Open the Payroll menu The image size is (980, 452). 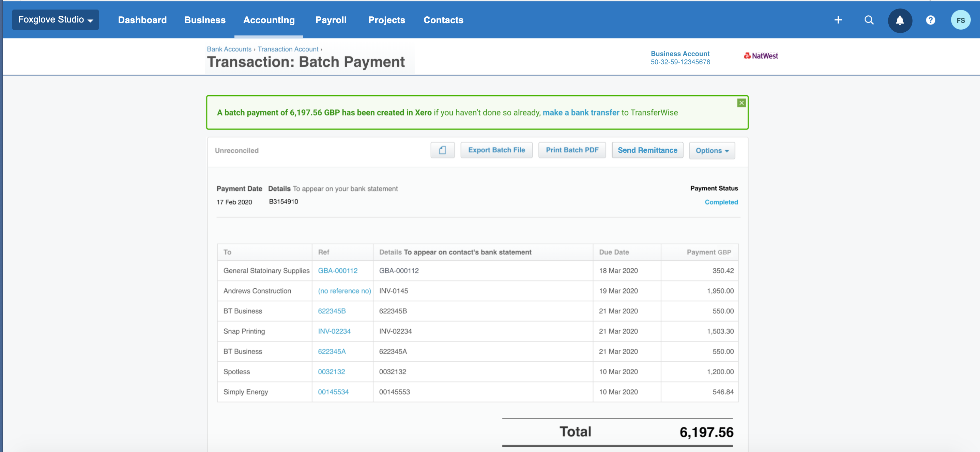pos(331,20)
